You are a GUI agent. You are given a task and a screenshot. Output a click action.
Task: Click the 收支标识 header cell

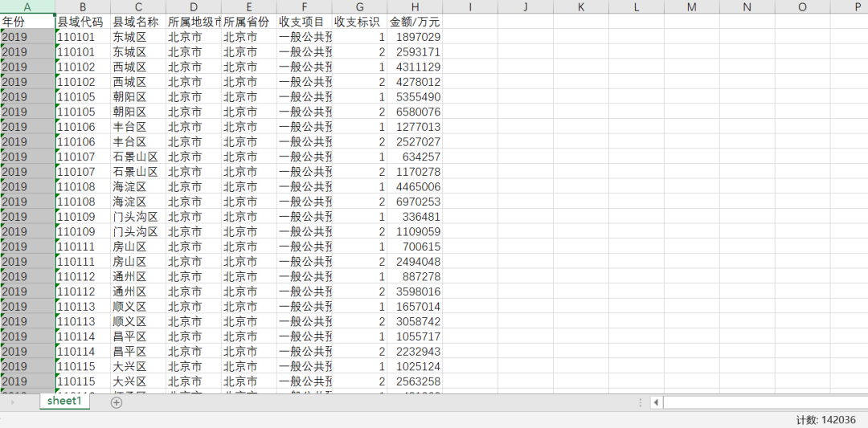tap(360, 22)
